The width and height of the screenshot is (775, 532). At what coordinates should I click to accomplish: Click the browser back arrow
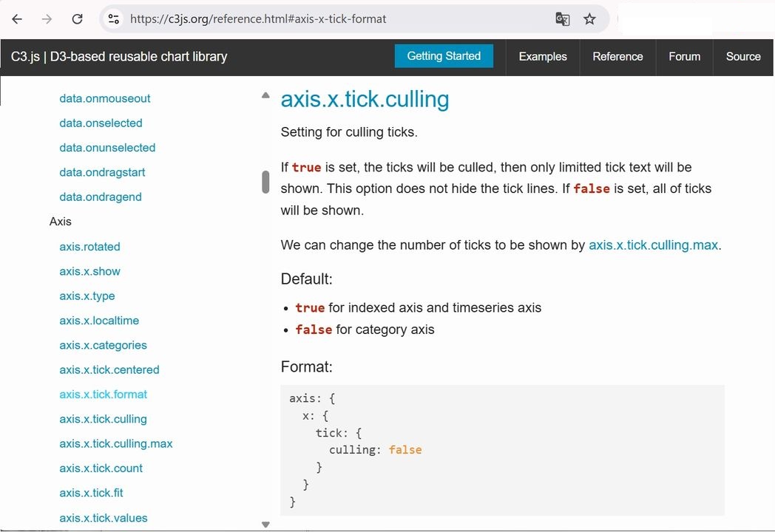click(17, 19)
